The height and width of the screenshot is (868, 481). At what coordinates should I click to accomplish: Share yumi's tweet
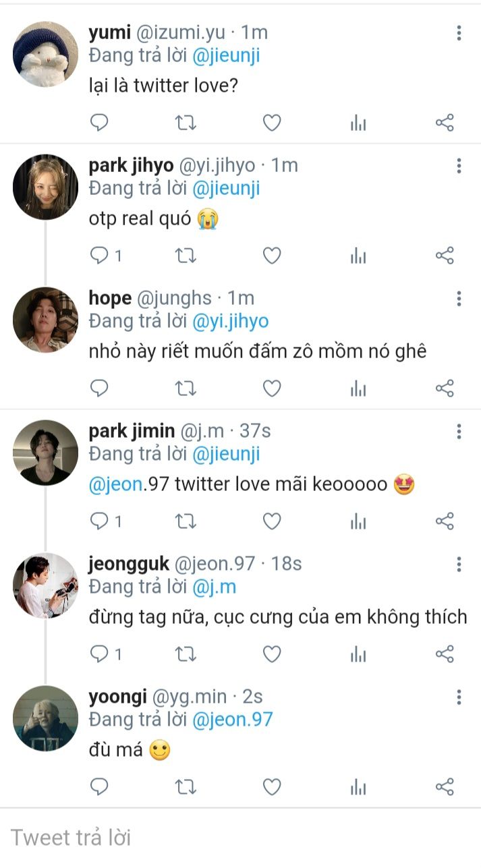click(445, 123)
